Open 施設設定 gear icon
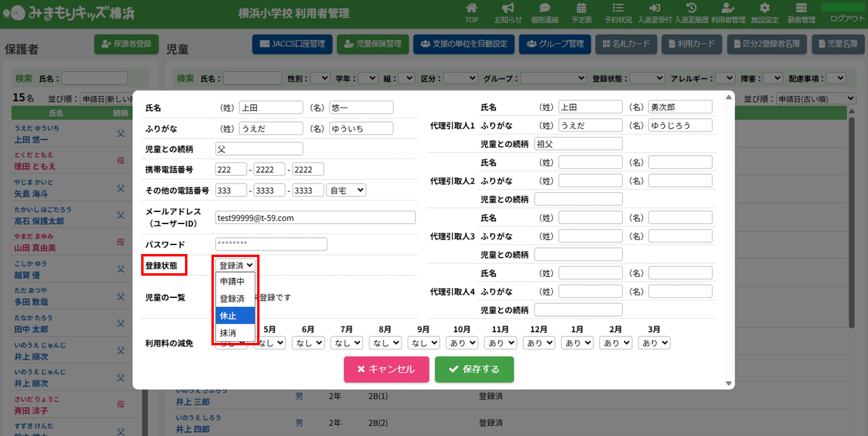This screenshot has width=868, height=436. pos(765,13)
